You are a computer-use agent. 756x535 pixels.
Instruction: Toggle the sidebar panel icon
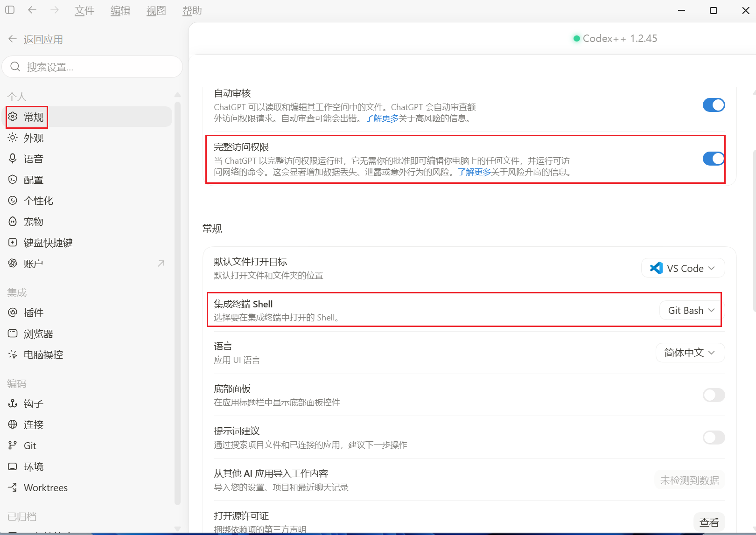[10, 10]
